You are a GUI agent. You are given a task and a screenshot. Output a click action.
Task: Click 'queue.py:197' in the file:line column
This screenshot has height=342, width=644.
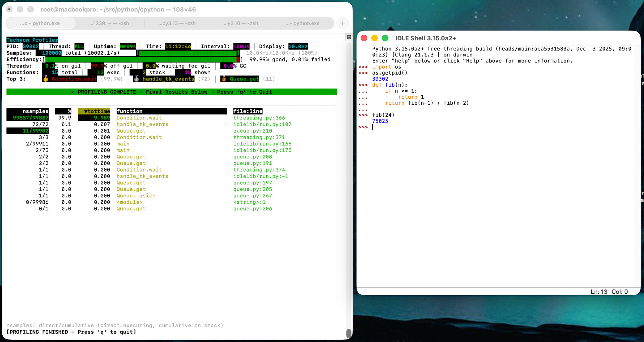point(253,183)
